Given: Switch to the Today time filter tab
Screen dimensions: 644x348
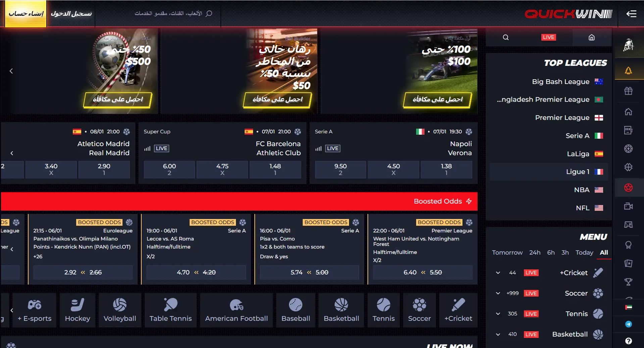Looking at the screenshot, I should click(584, 253).
